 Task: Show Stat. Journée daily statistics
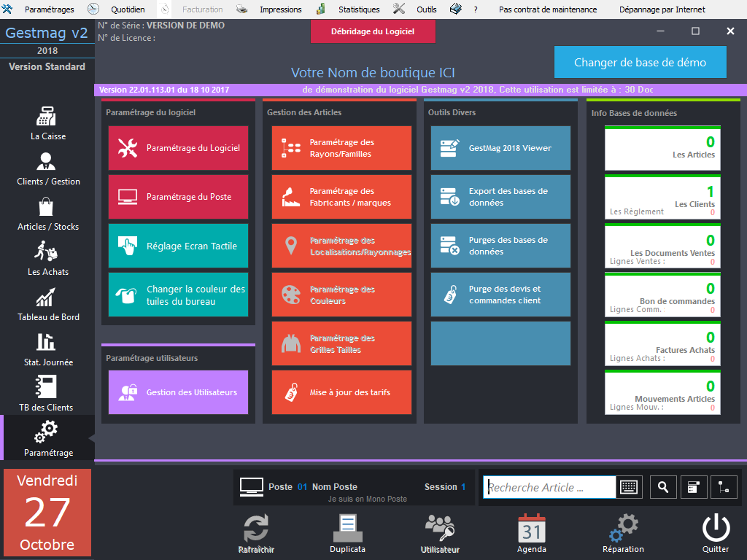click(x=47, y=349)
